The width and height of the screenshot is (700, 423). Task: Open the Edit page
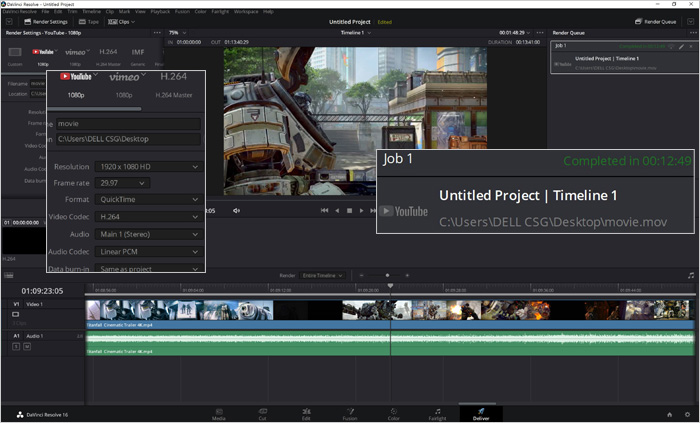(306, 414)
